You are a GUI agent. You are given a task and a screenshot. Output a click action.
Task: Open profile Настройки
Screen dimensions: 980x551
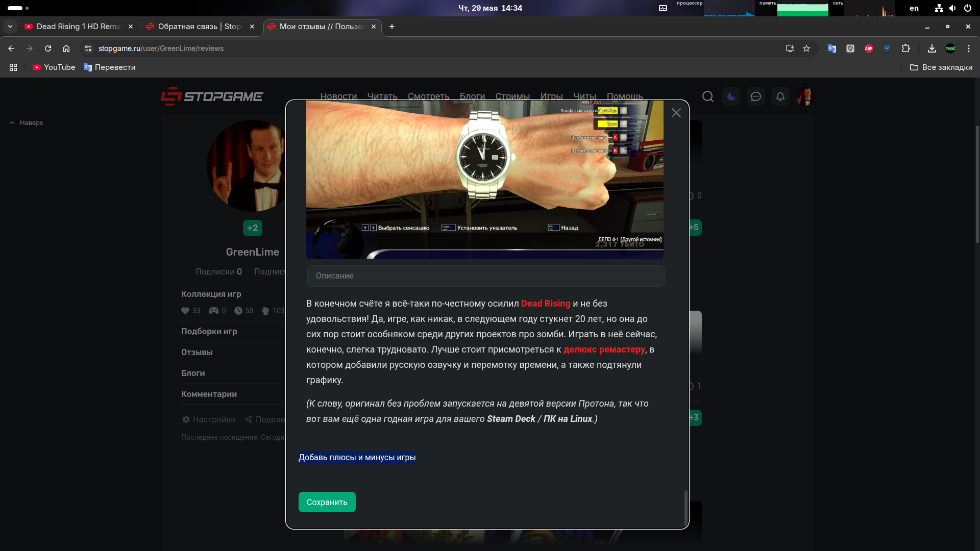coord(209,419)
